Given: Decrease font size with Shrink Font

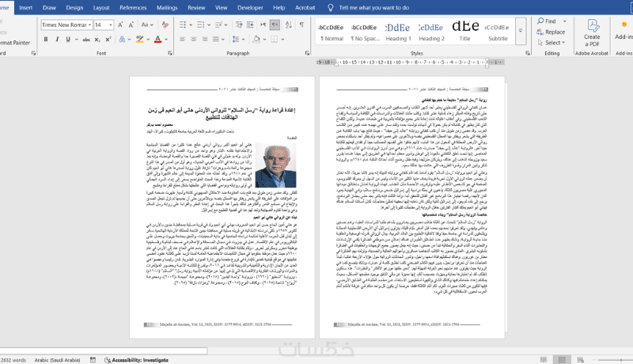Looking at the screenshot, I should (131, 25).
